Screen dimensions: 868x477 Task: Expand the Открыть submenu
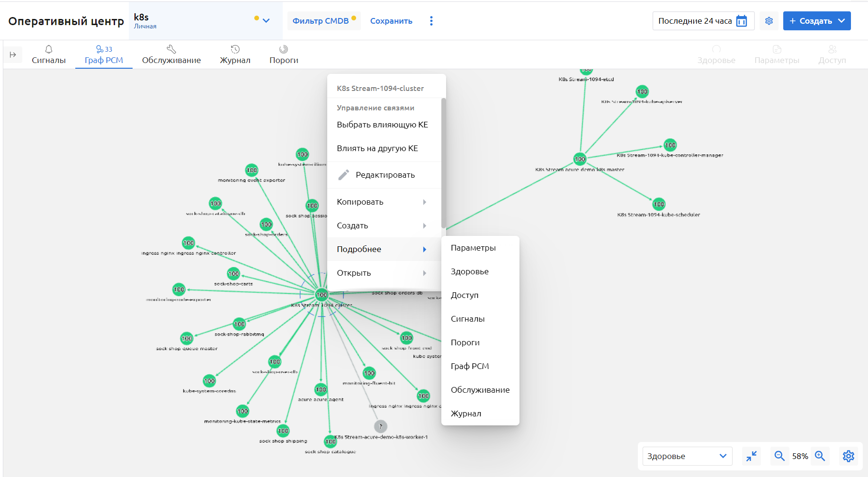(382, 273)
